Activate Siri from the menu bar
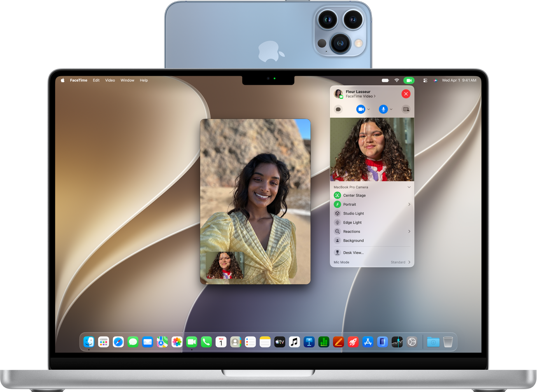Screen dimensions: 537x392 pos(435,80)
